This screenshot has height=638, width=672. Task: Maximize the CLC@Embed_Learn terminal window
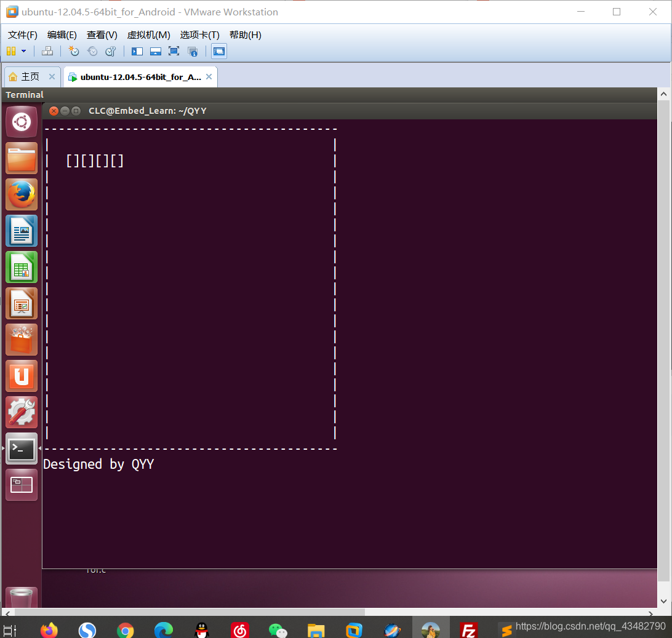[76, 111]
